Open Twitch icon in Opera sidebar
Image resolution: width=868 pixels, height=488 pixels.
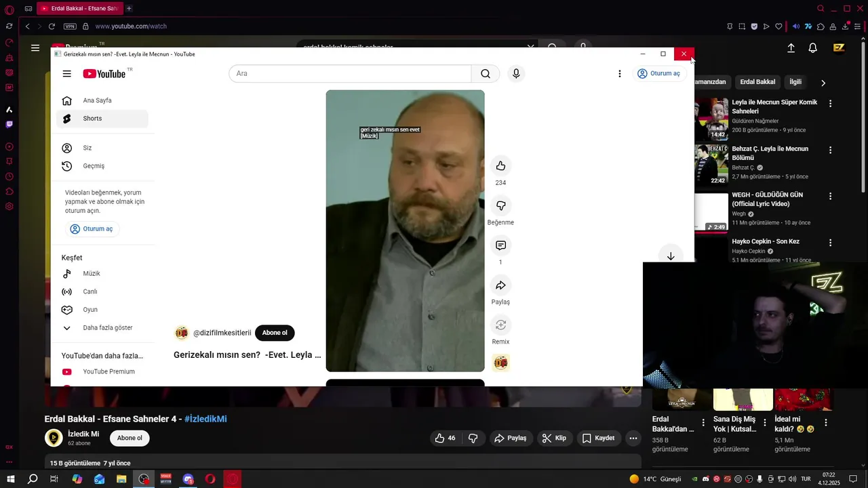coord(9,124)
